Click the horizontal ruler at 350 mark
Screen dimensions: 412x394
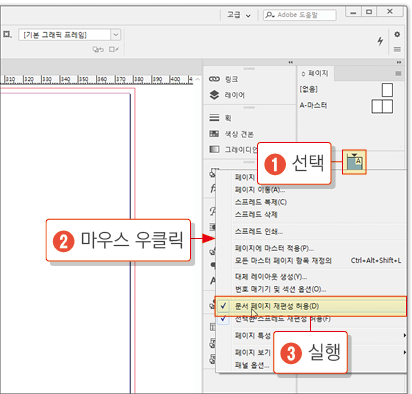coord(84,80)
